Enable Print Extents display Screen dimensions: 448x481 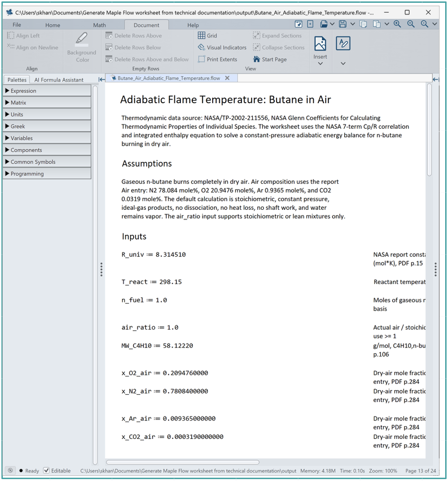(217, 59)
